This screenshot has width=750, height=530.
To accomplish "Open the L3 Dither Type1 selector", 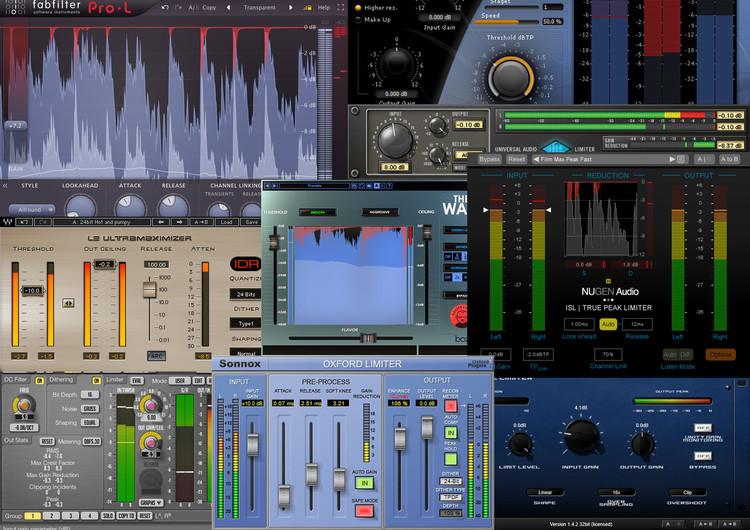I will pos(245,324).
